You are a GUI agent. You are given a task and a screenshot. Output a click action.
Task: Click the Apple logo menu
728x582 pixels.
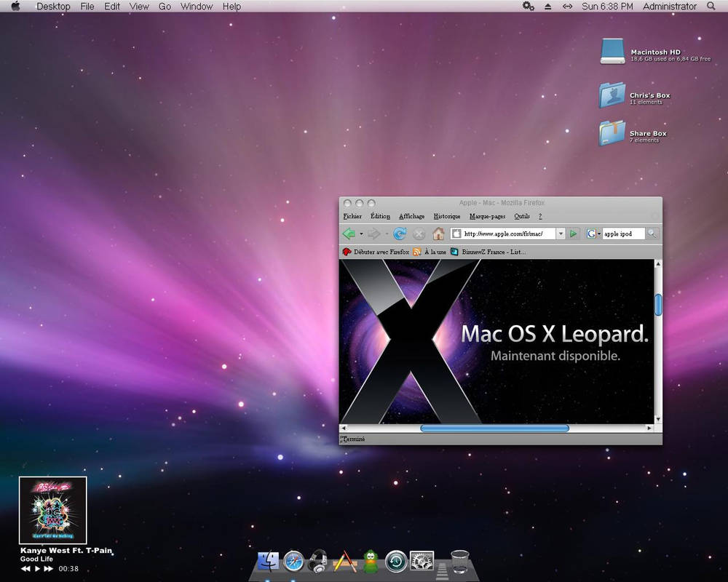click(15, 6)
